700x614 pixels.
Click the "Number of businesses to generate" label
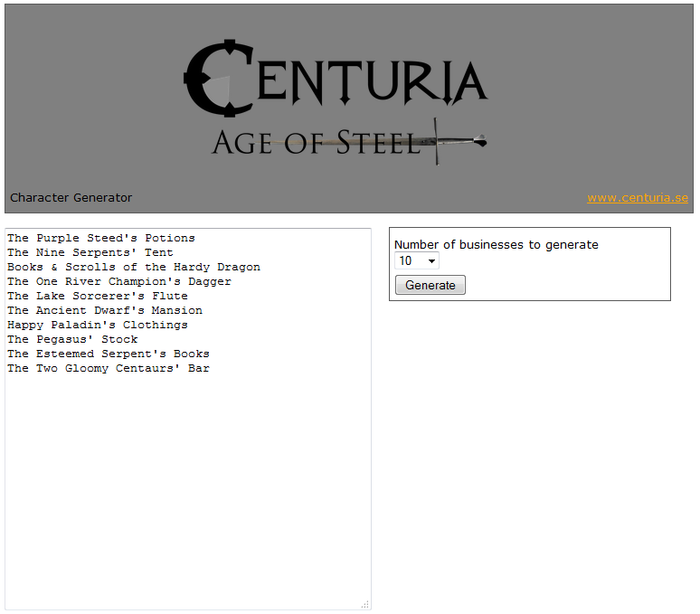[x=496, y=244]
